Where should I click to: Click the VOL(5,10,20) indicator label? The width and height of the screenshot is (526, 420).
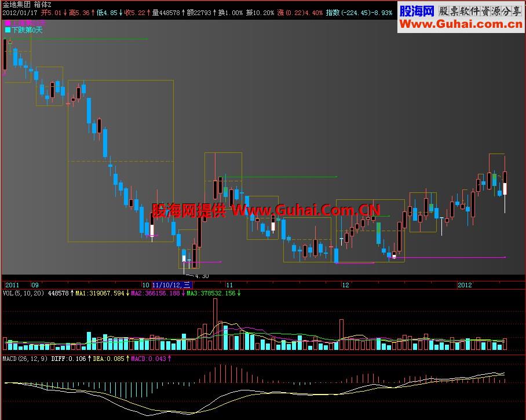(x=24, y=293)
